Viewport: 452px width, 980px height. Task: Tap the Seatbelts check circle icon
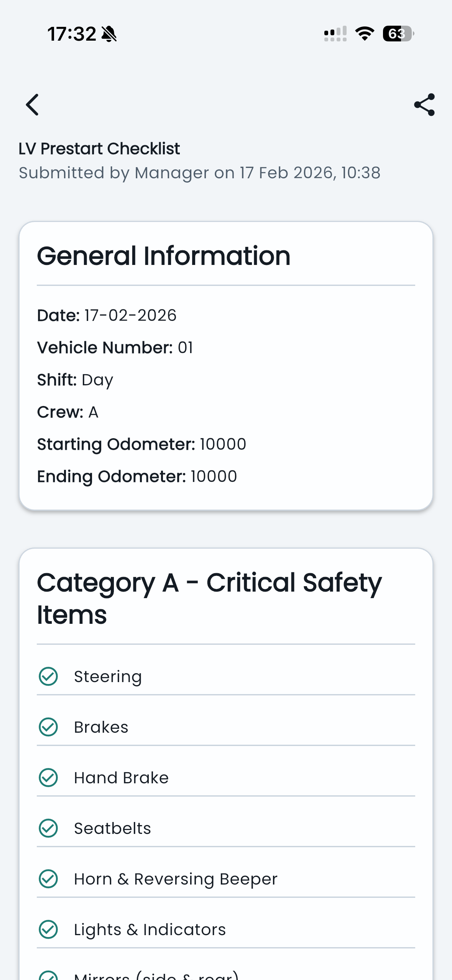[48, 828]
